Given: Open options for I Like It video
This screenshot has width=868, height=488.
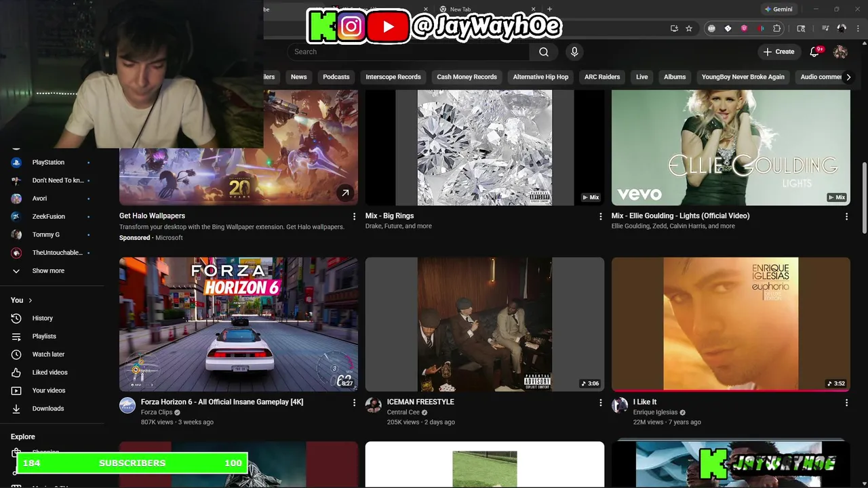Looking at the screenshot, I should click(x=846, y=403).
